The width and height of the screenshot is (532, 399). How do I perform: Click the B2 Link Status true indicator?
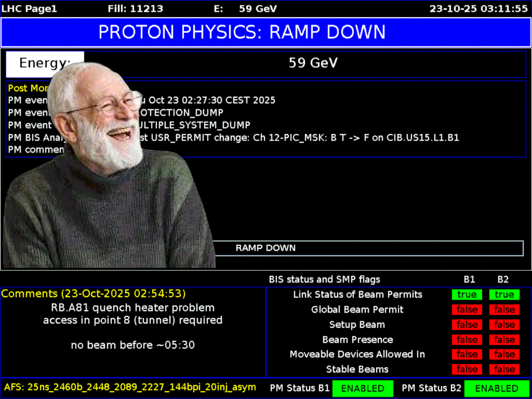click(504, 295)
